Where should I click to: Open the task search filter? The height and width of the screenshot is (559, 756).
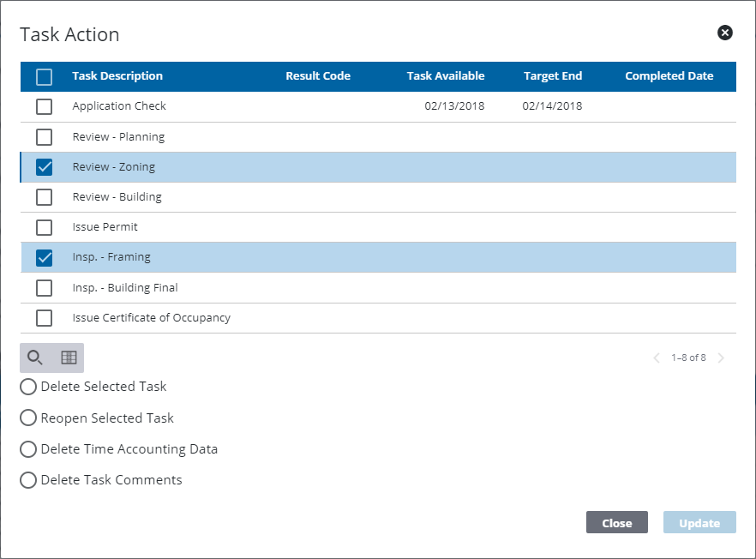[35, 358]
